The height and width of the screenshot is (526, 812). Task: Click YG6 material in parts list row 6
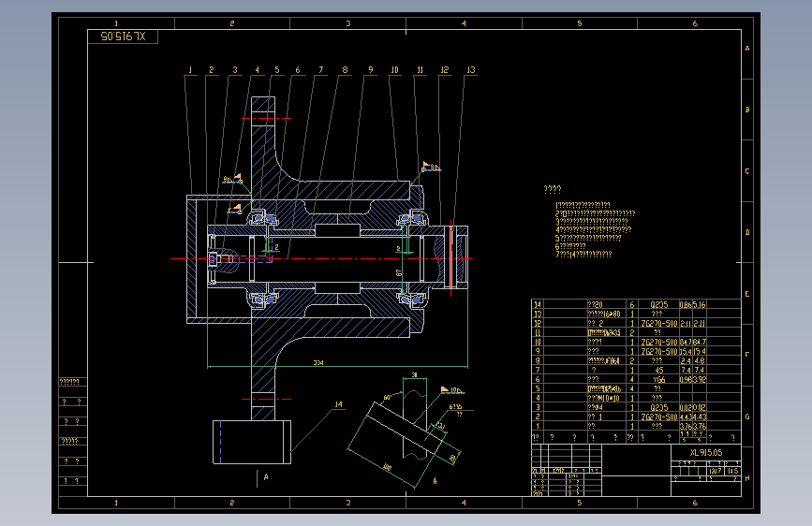pyautogui.click(x=658, y=379)
